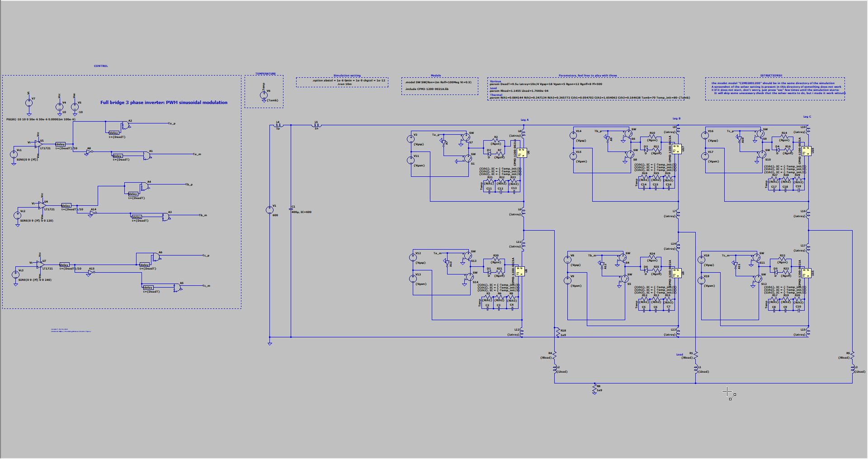Click the '.include CPM3-1200-0021A.lib' directive

(x=427, y=89)
